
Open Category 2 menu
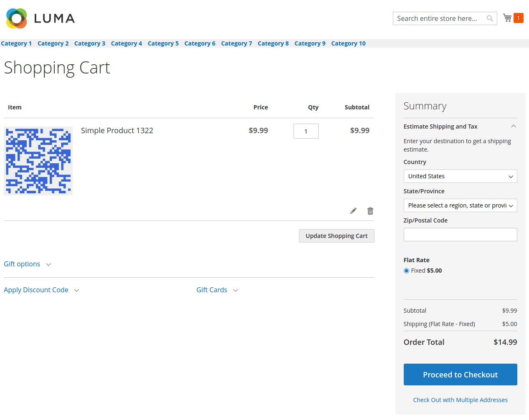53,43
